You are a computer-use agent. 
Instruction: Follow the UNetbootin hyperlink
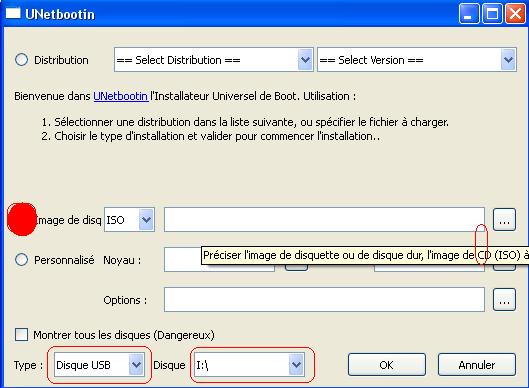click(120, 96)
